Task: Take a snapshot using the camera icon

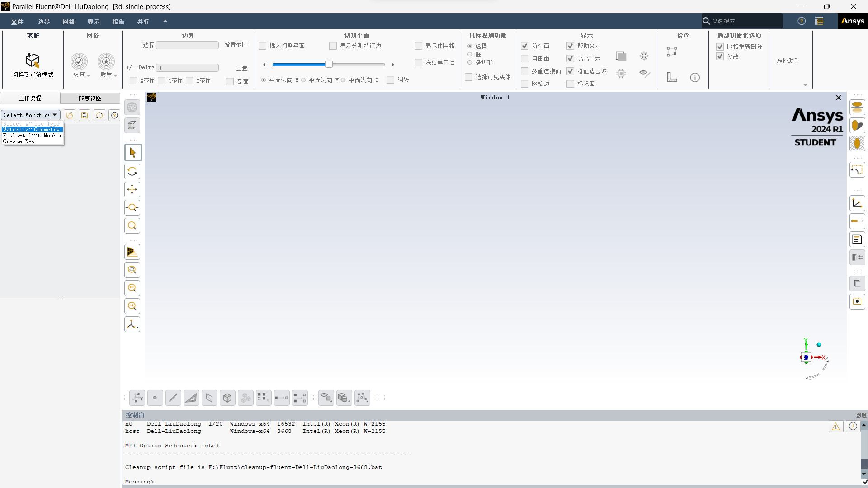Action: [857, 301]
